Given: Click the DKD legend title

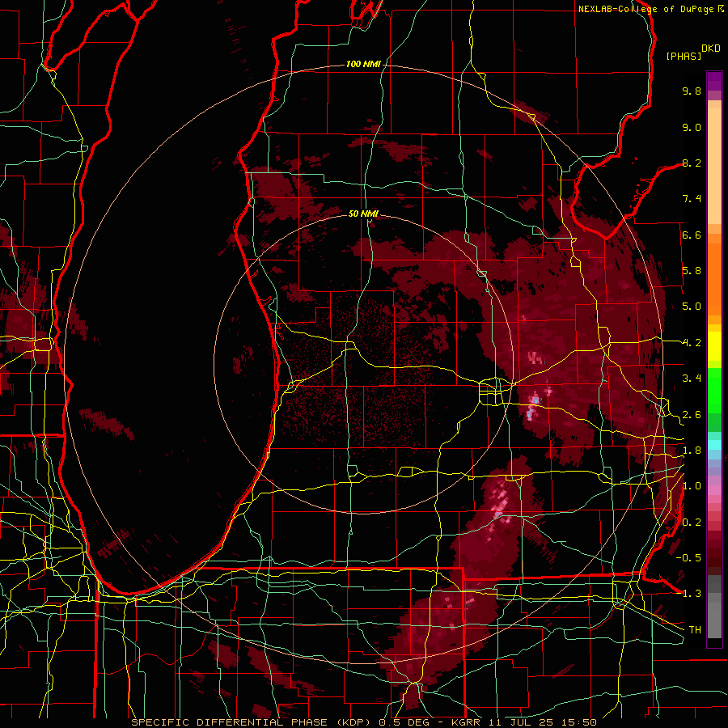Looking at the screenshot, I should (x=711, y=49).
